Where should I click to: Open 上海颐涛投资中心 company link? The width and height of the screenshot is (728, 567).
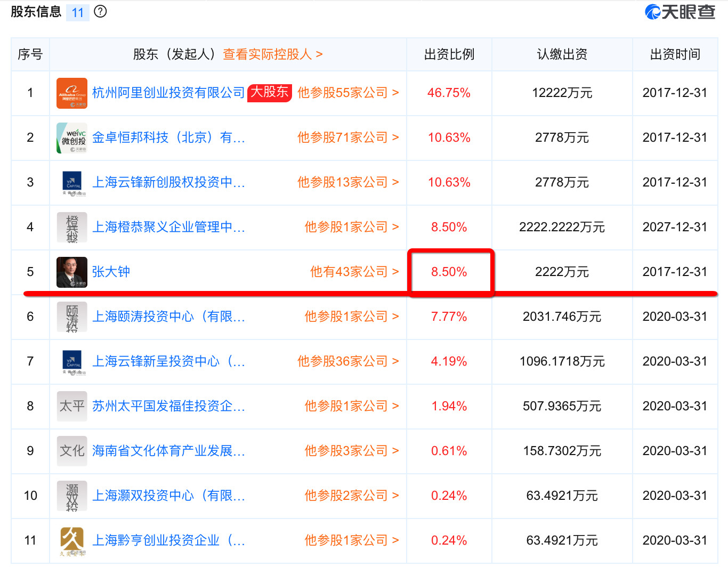tap(168, 317)
